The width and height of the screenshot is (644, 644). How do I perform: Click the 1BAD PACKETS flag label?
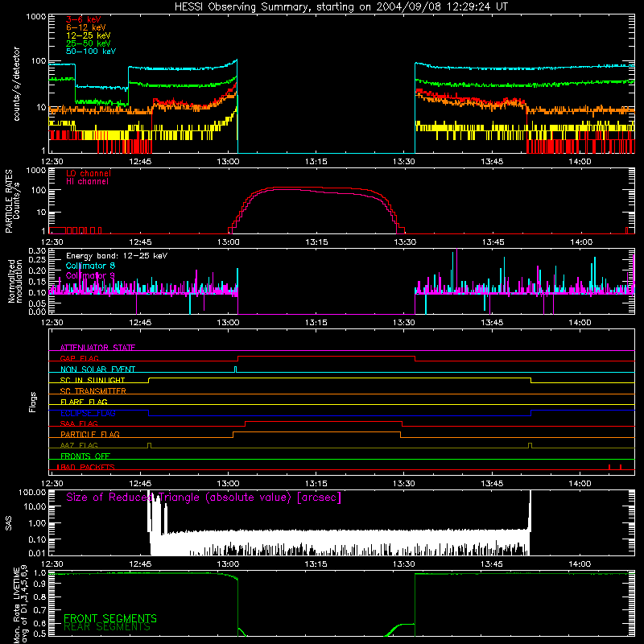[85, 468]
